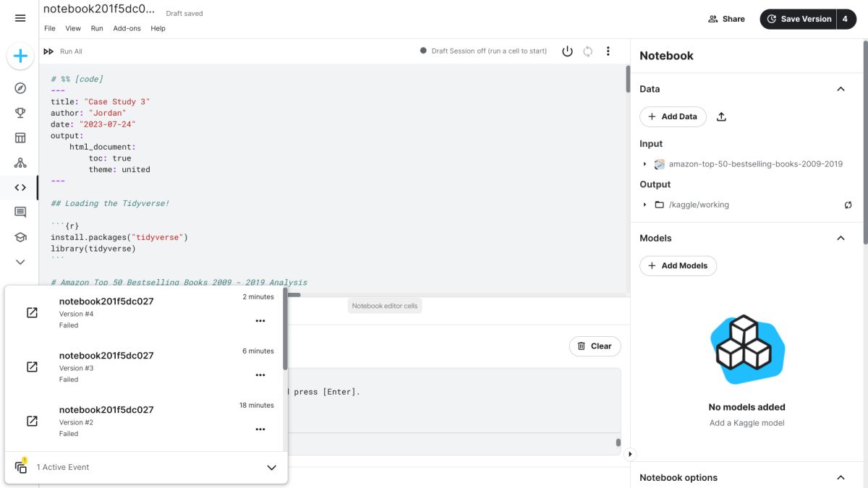Viewport: 868px width, 488px height.
Task: Click the notebook title field
Action: coord(99,9)
